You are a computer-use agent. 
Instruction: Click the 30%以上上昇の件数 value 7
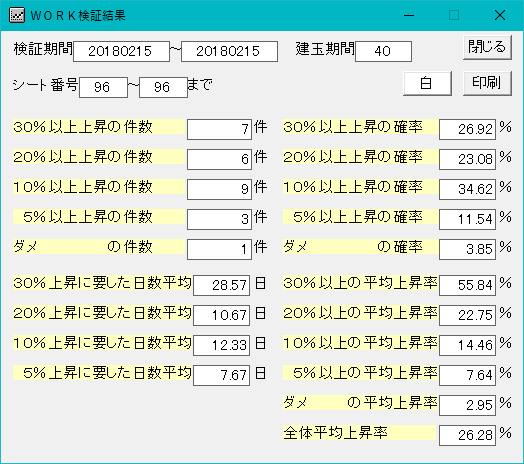point(219,129)
